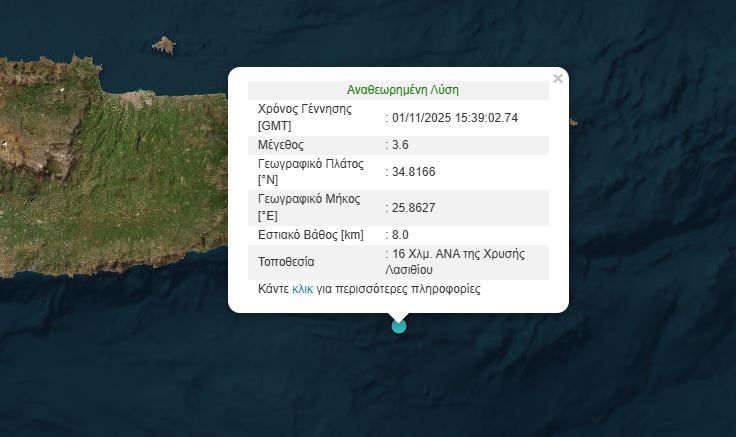Click the 'Τοποθεσία' row label
Image resolution: width=736 pixels, height=437 pixels.
(x=286, y=262)
